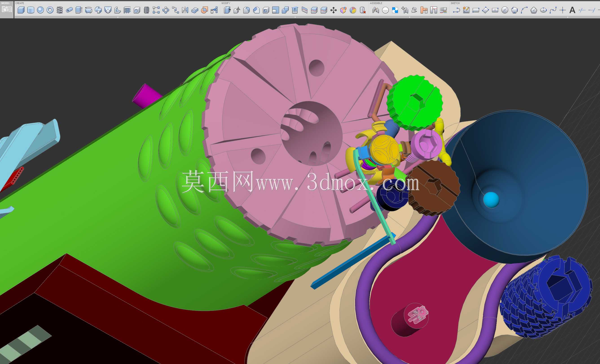
Task: Select the 2-Point Rectangle tool
Action: click(x=476, y=10)
